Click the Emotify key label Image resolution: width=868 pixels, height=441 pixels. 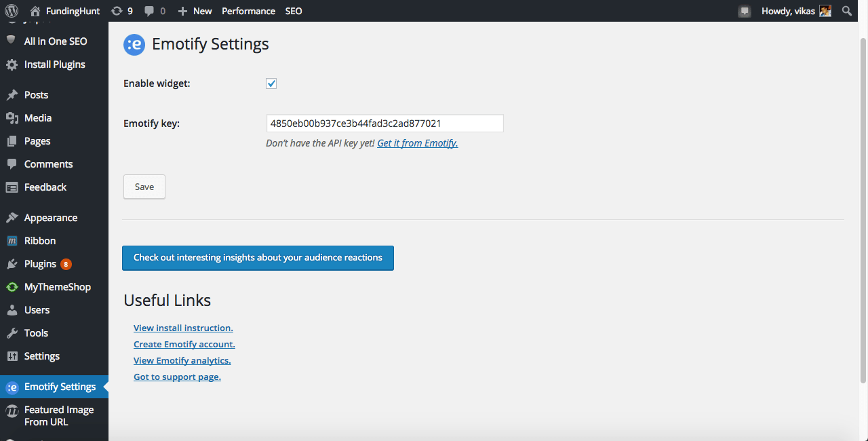(x=151, y=123)
